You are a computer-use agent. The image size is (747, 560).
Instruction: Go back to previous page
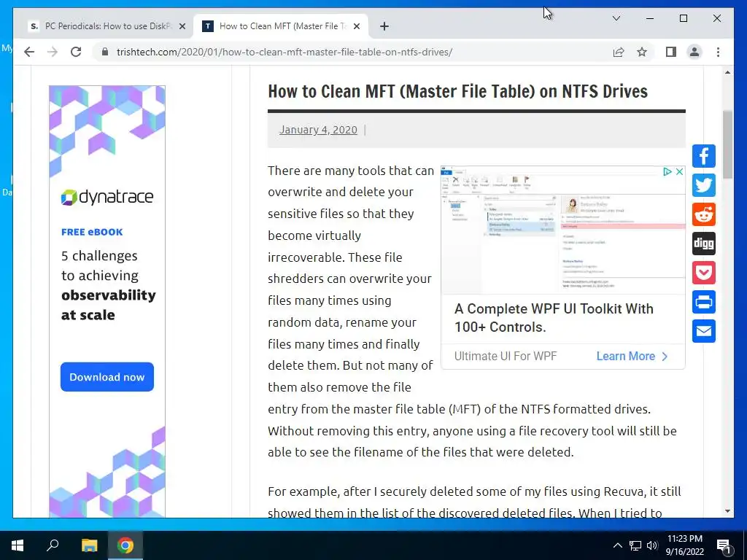point(29,52)
